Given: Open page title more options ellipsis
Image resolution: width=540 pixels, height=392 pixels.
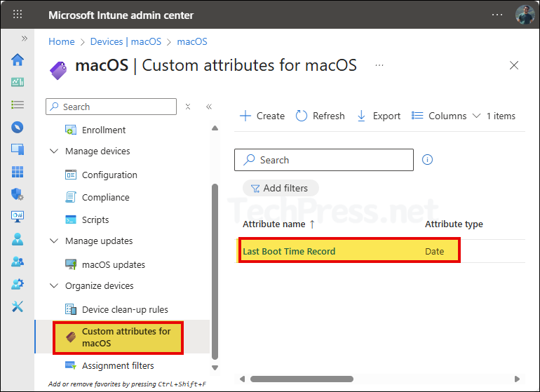Looking at the screenshot, I should click(x=379, y=65).
